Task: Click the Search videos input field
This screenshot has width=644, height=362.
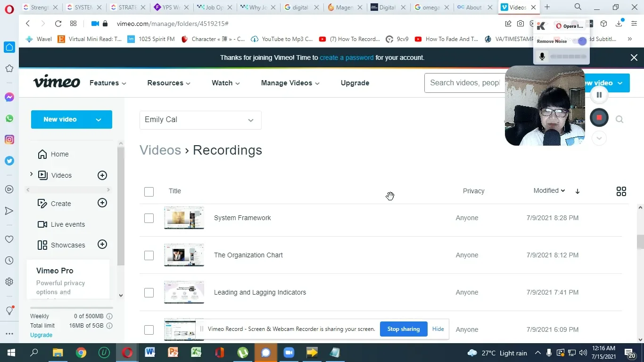Action: pyautogui.click(x=464, y=83)
